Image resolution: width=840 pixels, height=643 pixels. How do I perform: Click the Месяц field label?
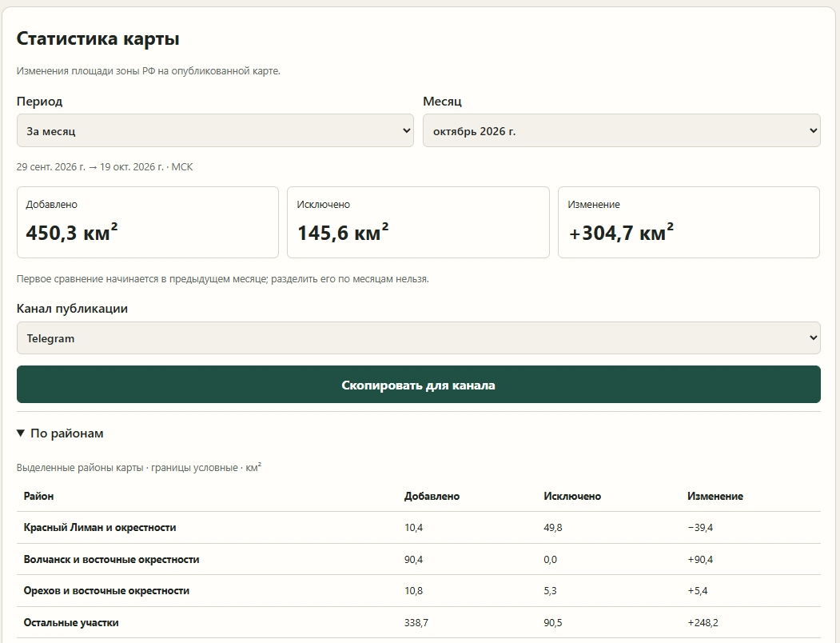point(443,102)
